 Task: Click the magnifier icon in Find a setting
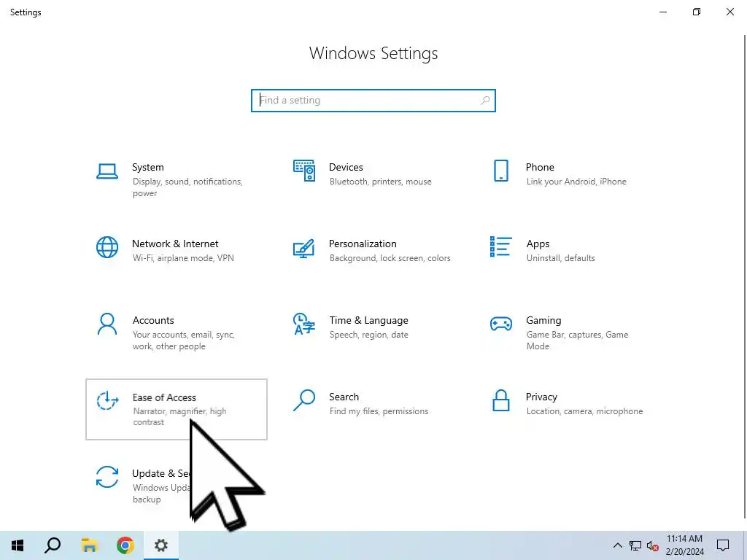coord(485,101)
